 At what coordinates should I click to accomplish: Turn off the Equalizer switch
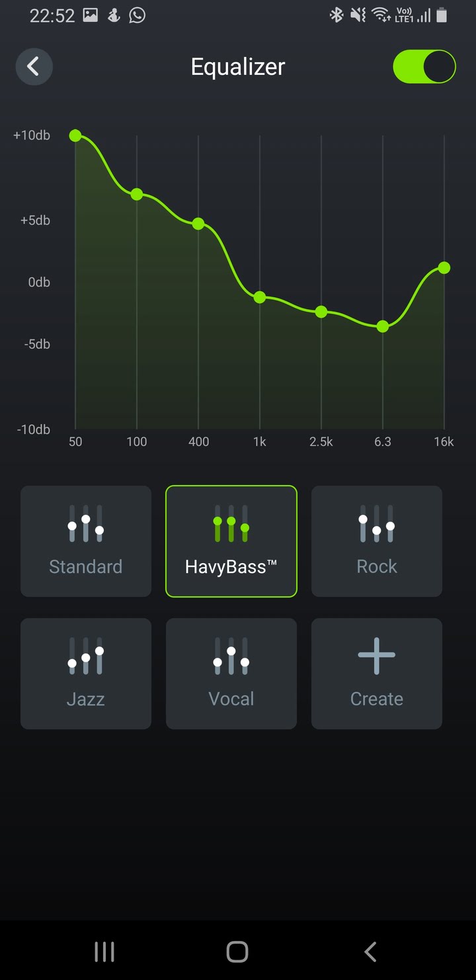coord(424,67)
